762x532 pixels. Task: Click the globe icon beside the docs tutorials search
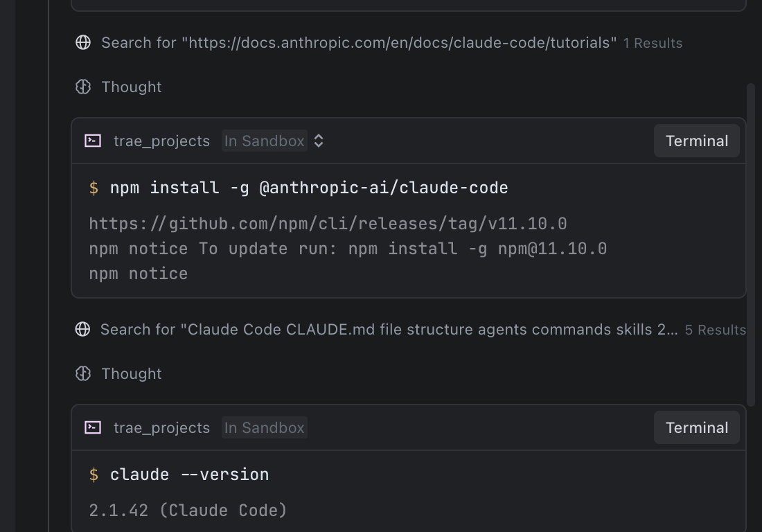click(x=83, y=42)
